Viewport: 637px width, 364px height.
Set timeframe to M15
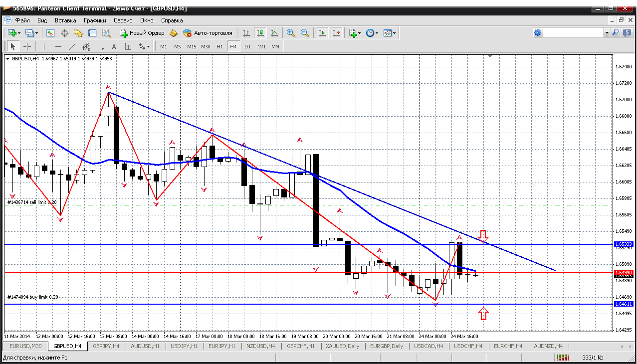[x=192, y=46]
